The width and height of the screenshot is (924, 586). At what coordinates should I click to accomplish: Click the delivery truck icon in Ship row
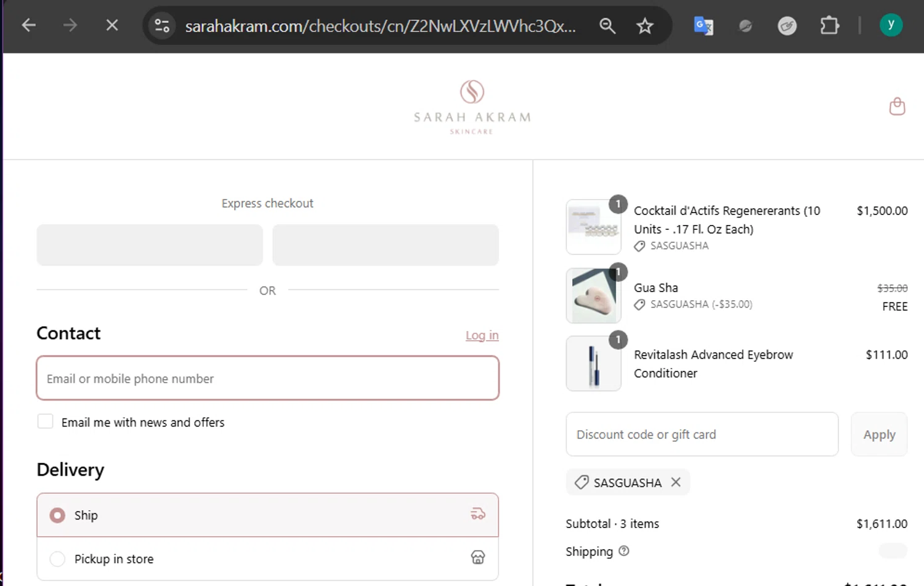coord(478,514)
